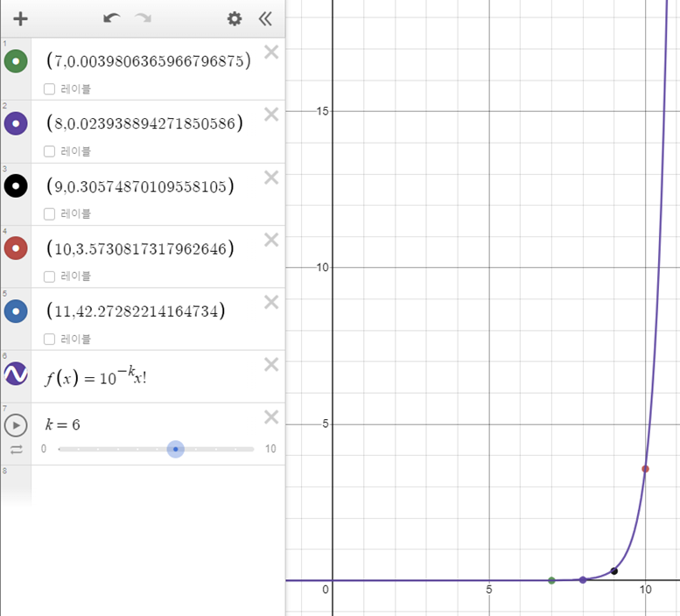Image resolution: width=680 pixels, height=616 pixels.
Task: Toggle the red point icon for x=10
Action: [16, 248]
